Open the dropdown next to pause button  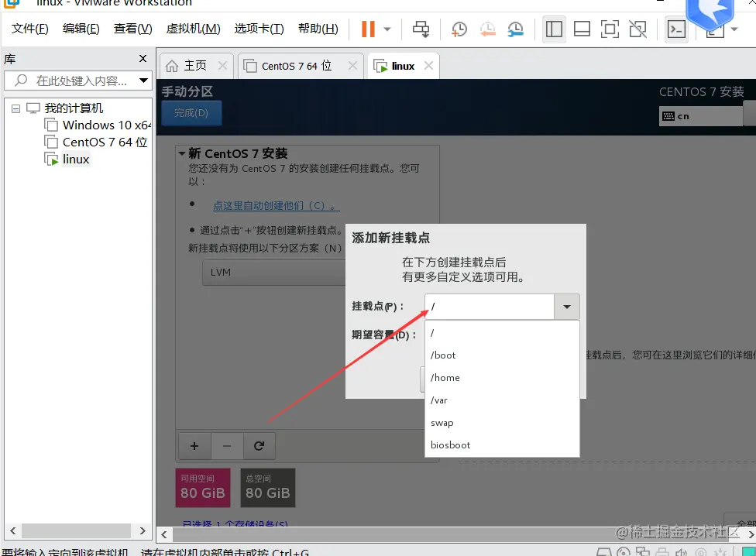pos(387,29)
